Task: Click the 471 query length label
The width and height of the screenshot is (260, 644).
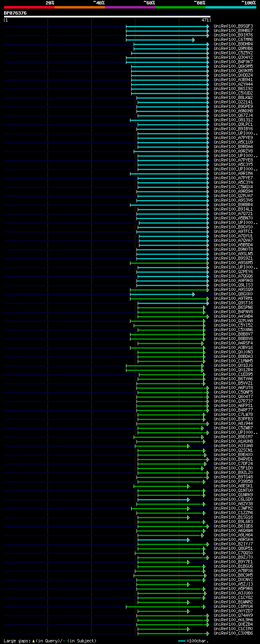Action: (x=205, y=20)
